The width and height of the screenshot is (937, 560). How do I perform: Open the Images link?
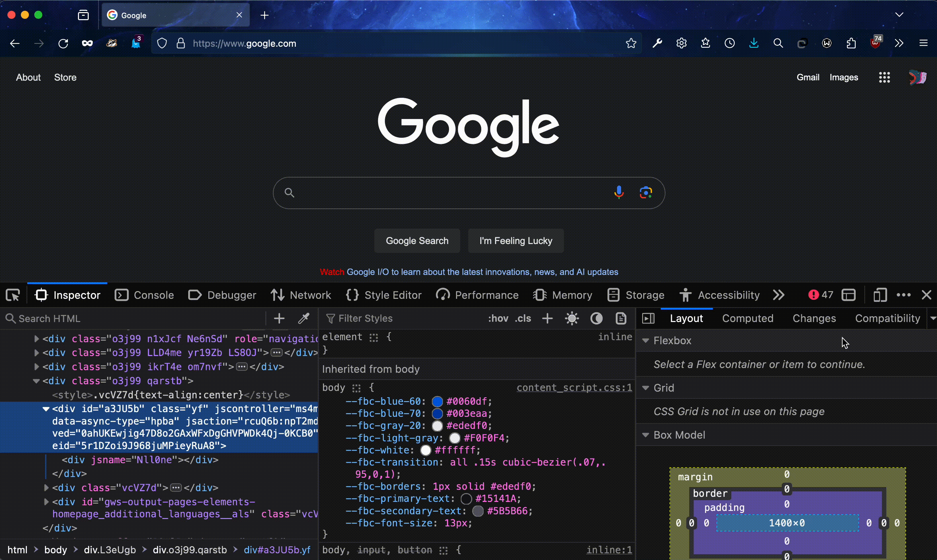844,77
